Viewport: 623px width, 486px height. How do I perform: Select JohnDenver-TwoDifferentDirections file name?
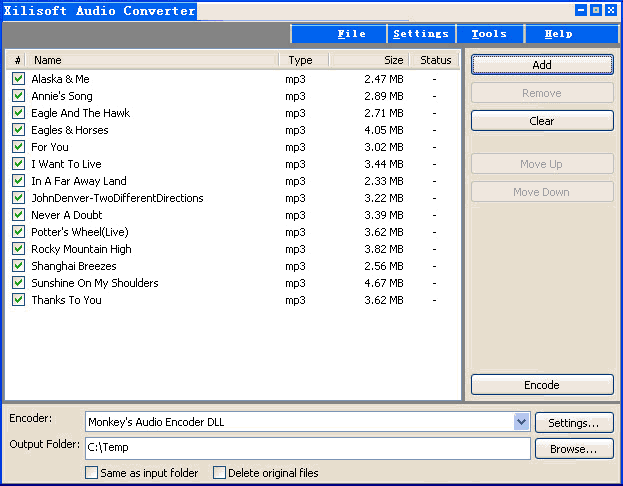pyautogui.click(x=117, y=198)
